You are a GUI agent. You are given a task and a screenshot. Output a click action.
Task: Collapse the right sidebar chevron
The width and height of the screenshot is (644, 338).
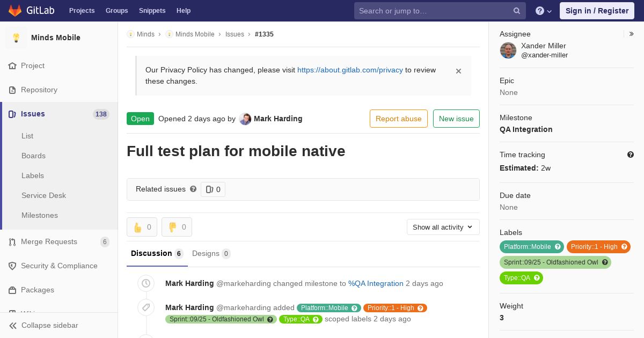[632, 34]
